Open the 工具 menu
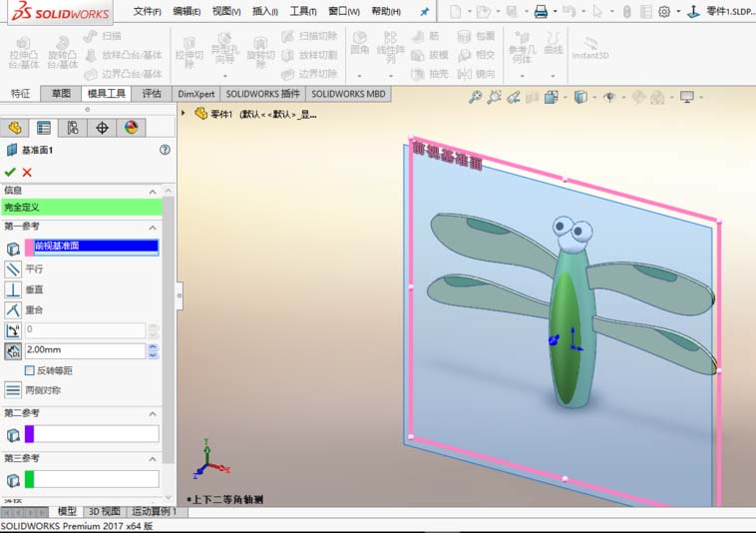Image resolution: width=756 pixels, height=533 pixels. (x=303, y=11)
